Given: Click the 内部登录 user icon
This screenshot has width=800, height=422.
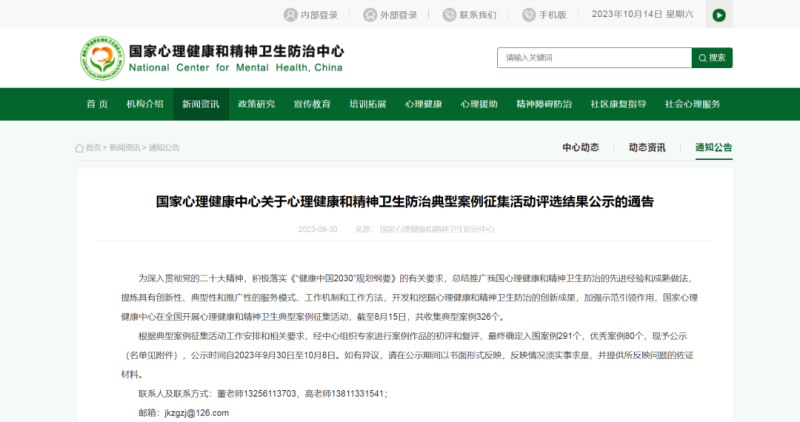Looking at the screenshot, I should click(x=289, y=15).
